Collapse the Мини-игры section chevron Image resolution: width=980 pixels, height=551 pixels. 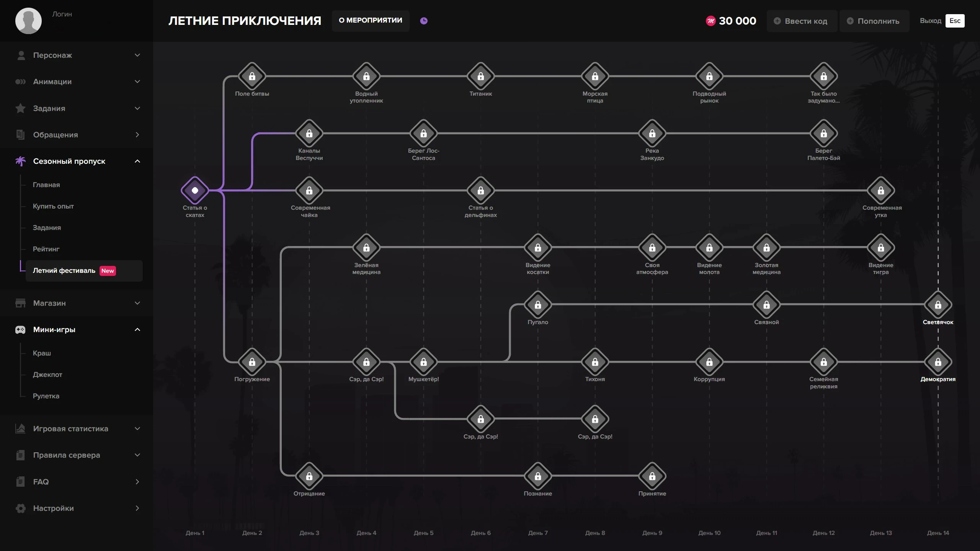coord(137,329)
